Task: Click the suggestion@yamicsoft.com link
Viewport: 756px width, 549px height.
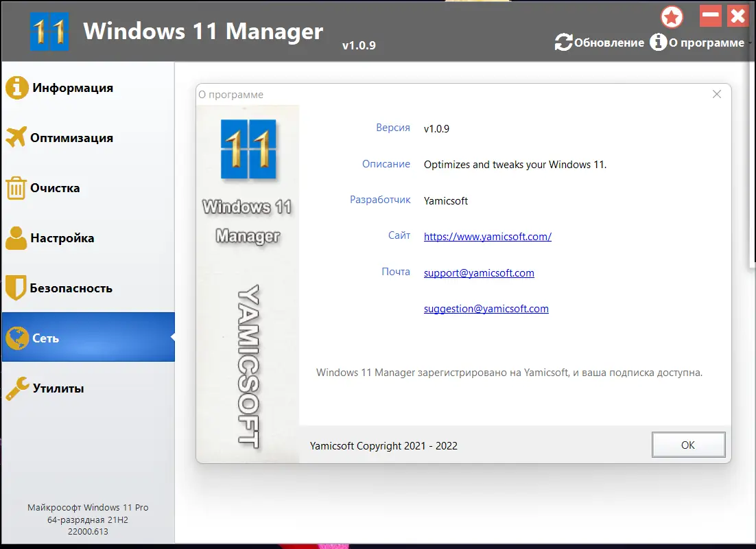Action: click(x=486, y=308)
